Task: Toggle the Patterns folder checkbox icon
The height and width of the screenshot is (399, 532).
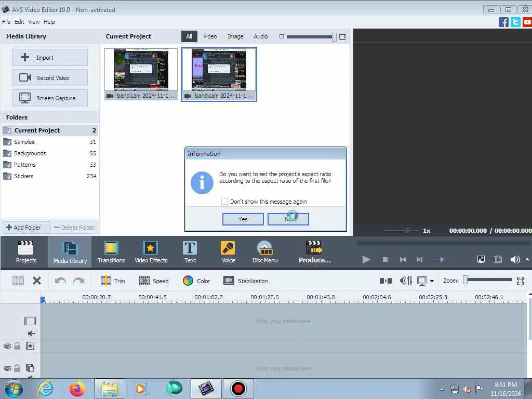Action: (x=7, y=165)
